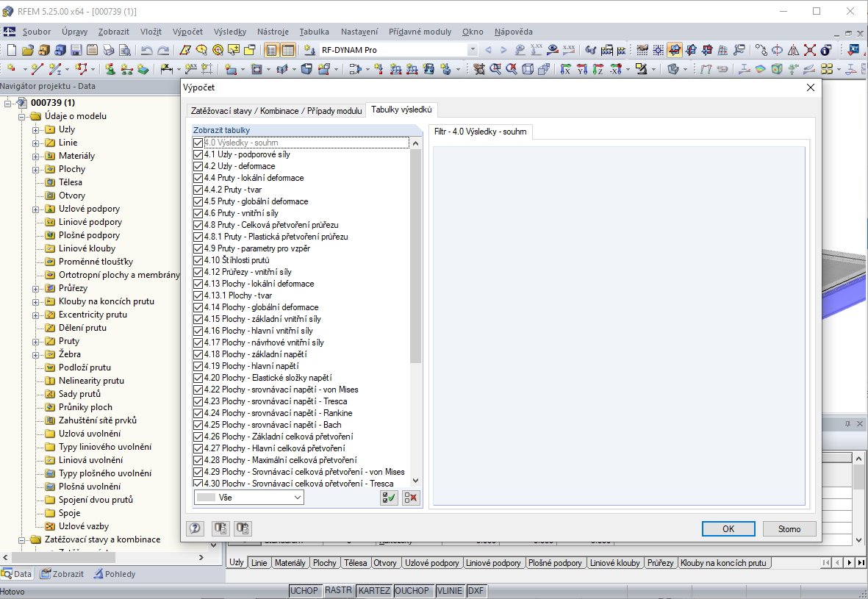868x599 pixels.
Task: Click uncheck-all tables button in dialog
Action: pyautogui.click(x=411, y=498)
